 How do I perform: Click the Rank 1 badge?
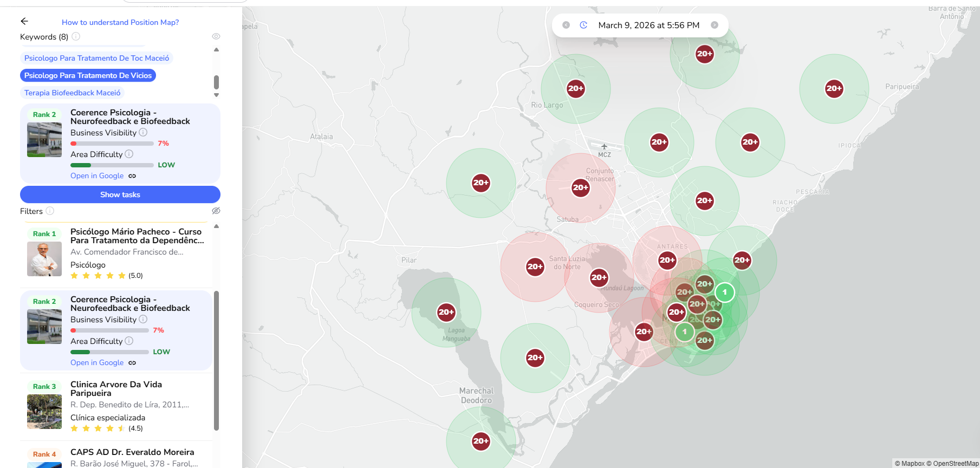click(44, 234)
